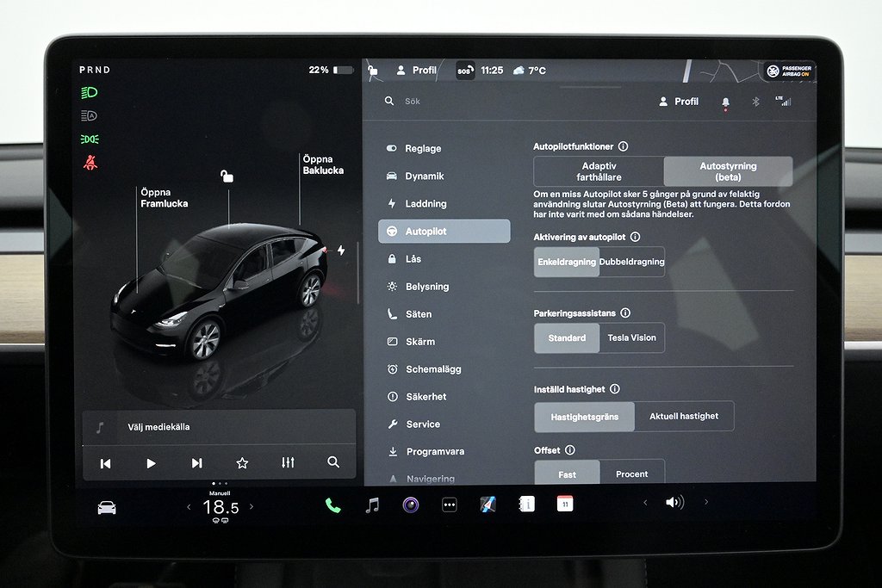Select Adaptiv farthållare option
The height and width of the screenshot is (588, 882).
pyautogui.click(x=599, y=171)
